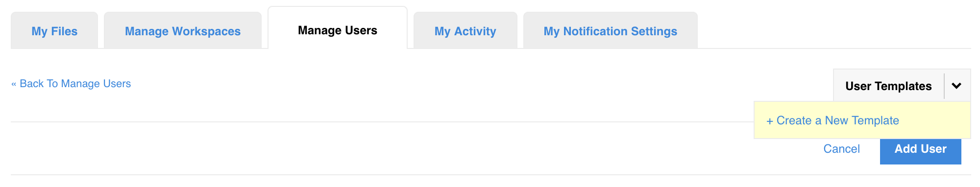The image size is (980, 187).
Task: Click the double-arrow « before Back To Manage Users
Action: click(14, 84)
